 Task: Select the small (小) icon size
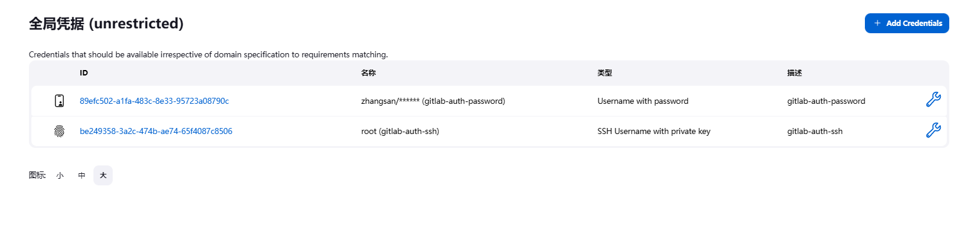[60, 176]
